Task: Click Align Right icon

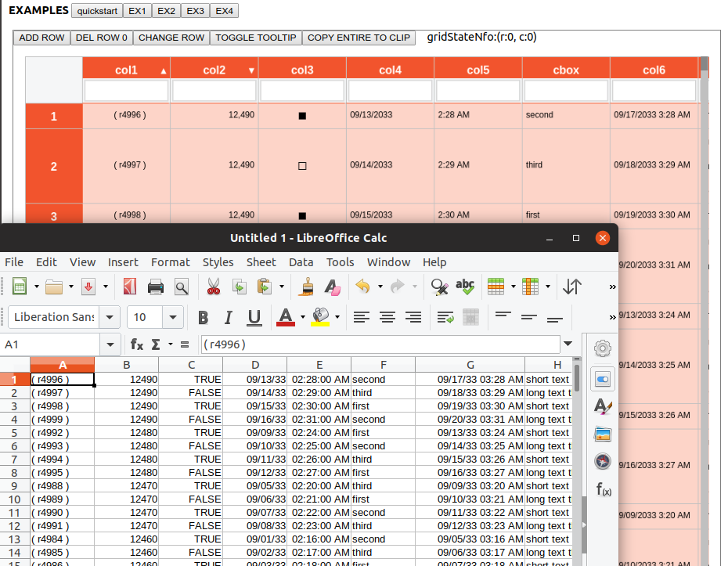Action: (413, 318)
